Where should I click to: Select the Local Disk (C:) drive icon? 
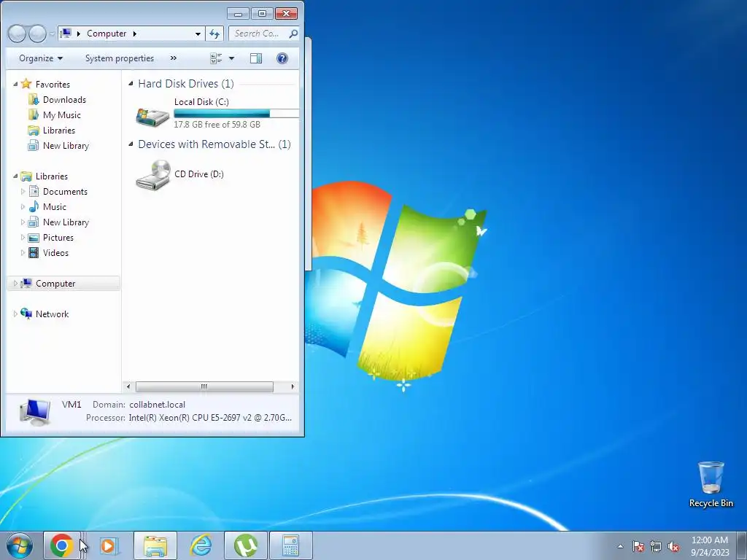[152, 116]
